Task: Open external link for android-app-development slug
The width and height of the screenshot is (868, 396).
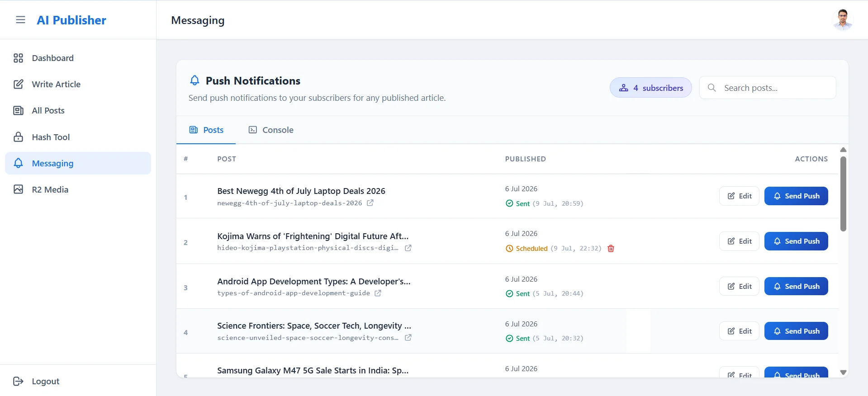Action: [378, 293]
